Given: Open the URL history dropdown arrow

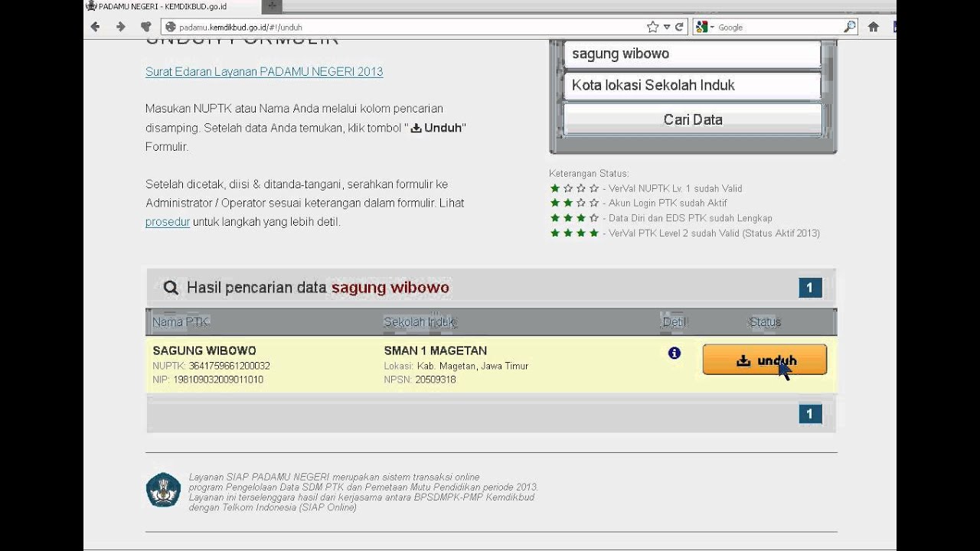Looking at the screenshot, I should click(667, 27).
